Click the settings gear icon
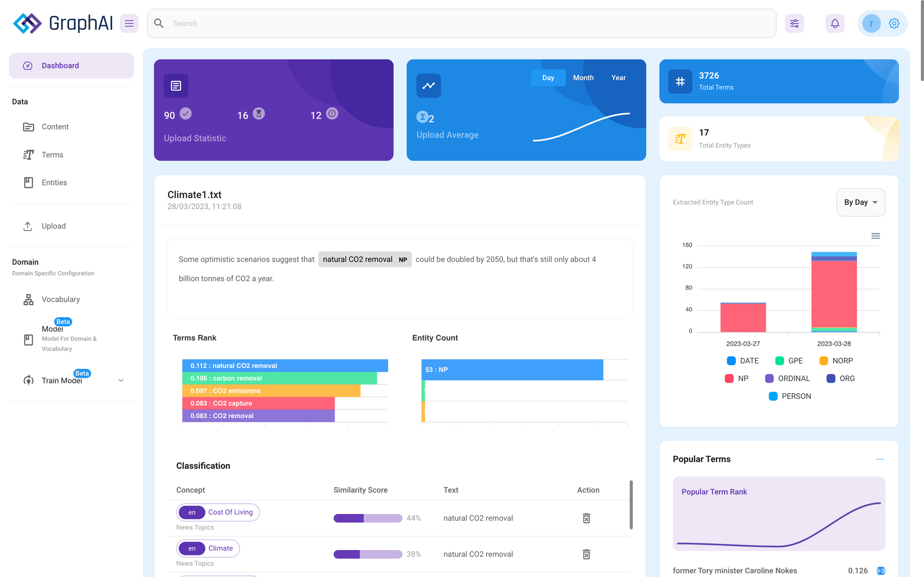This screenshot has width=924, height=577. point(894,23)
